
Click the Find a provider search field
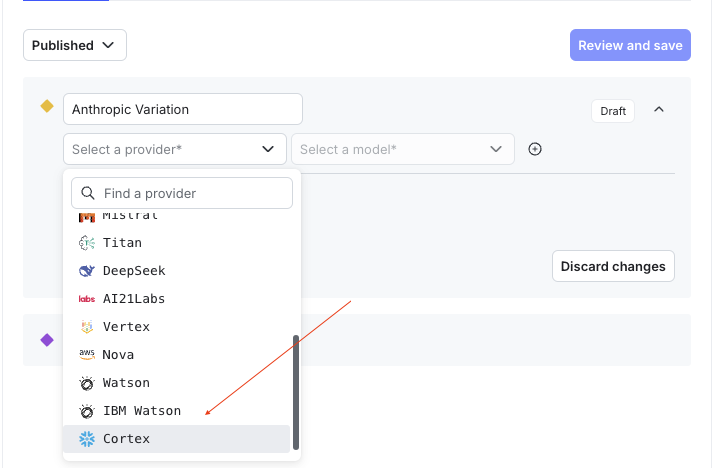[192, 193]
